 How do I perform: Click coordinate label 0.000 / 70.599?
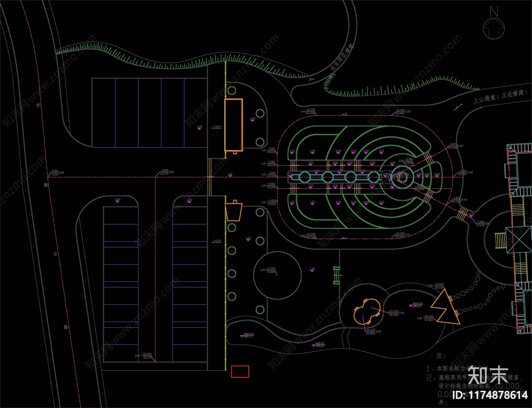point(462,172)
